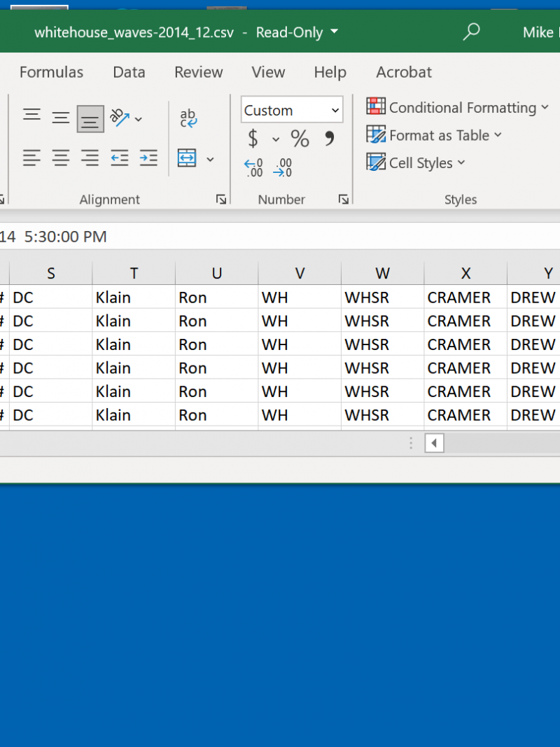
Task: Expand Conditional Formatting menu
Action: (458, 107)
